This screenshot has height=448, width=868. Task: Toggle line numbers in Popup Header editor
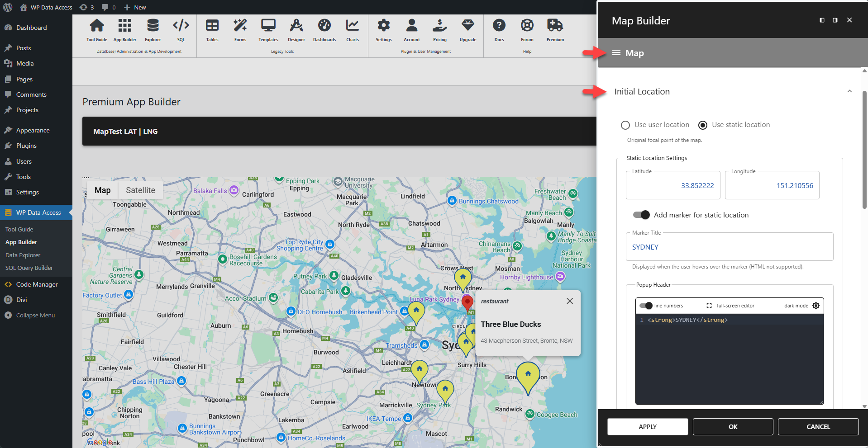(646, 306)
